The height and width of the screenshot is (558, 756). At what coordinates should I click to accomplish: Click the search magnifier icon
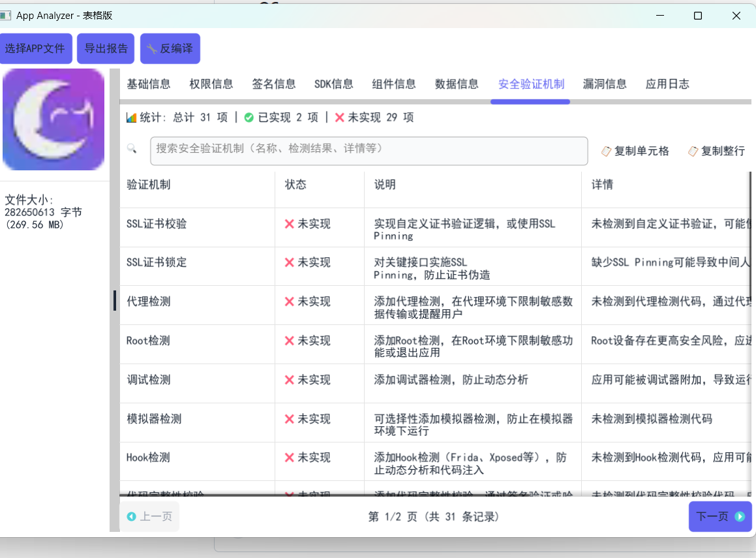pyautogui.click(x=132, y=149)
